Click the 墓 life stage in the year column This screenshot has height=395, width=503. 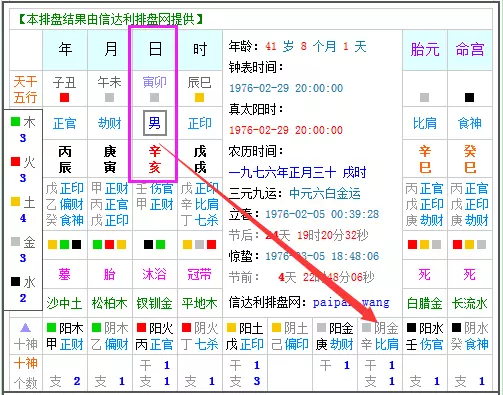pyautogui.click(x=65, y=275)
